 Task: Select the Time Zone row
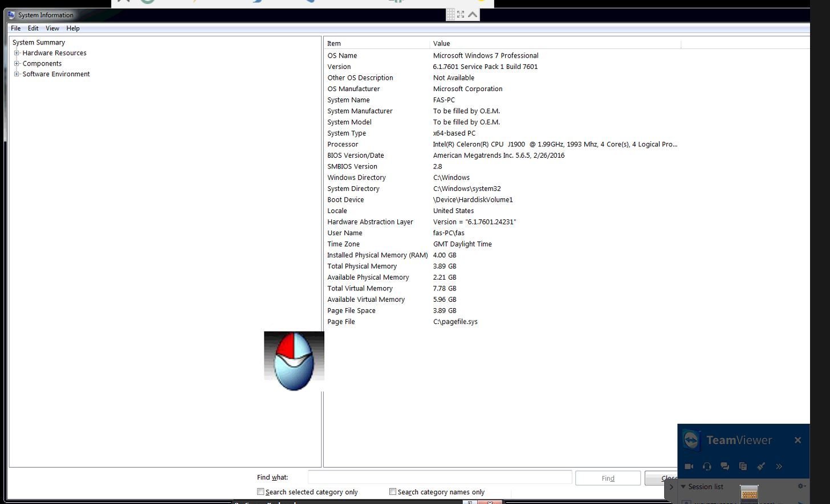[x=502, y=244]
